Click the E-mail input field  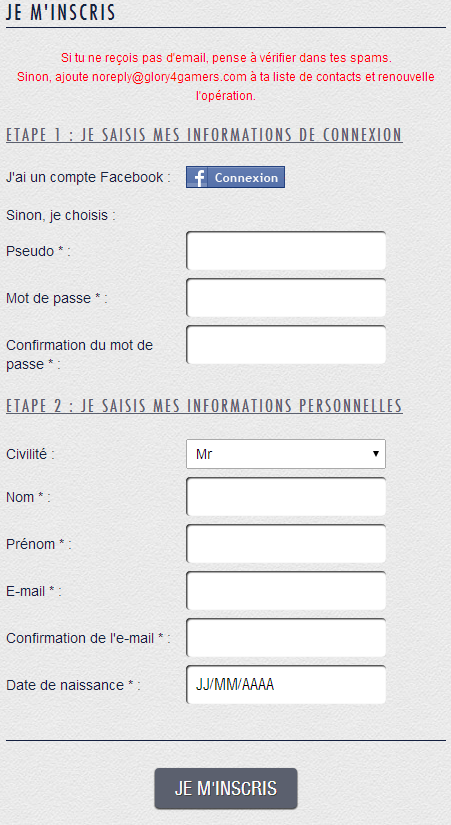point(286,590)
